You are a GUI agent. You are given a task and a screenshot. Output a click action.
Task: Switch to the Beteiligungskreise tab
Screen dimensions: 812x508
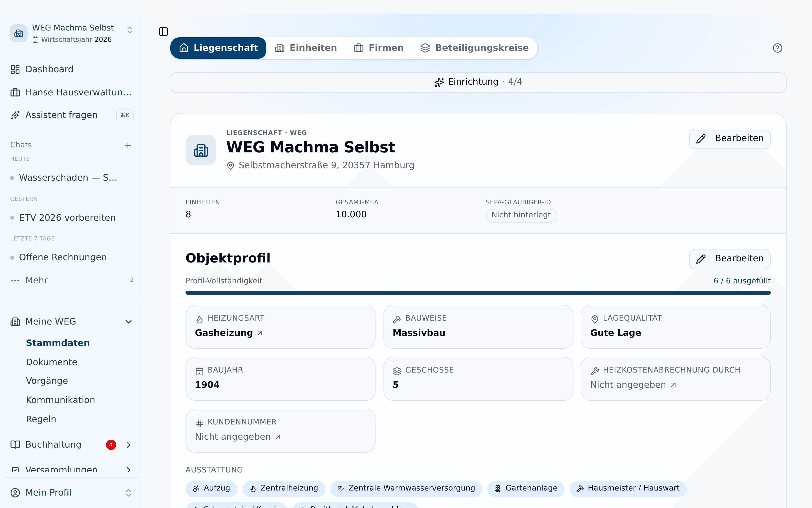click(474, 48)
